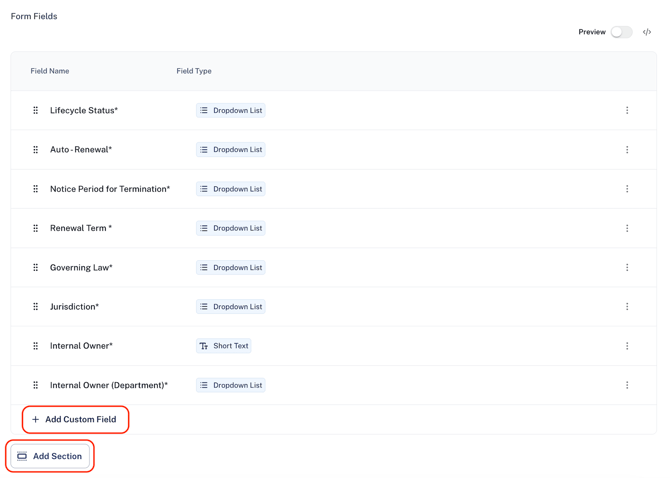Click the Form Fields heading
The height and width of the screenshot is (478, 670).
click(34, 16)
